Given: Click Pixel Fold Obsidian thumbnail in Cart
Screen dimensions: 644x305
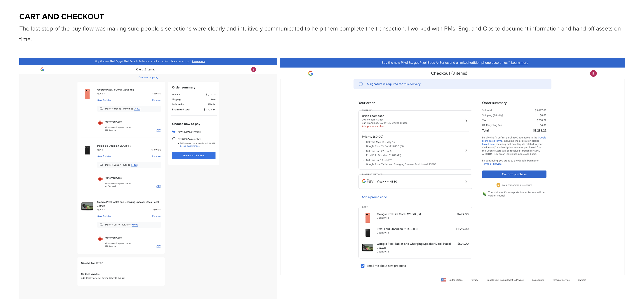Looking at the screenshot, I should tap(87, 150).
